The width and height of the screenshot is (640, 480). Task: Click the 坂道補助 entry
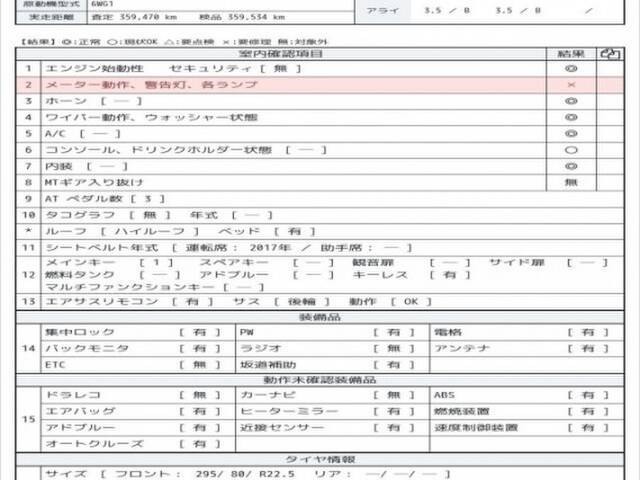point(327,364)
